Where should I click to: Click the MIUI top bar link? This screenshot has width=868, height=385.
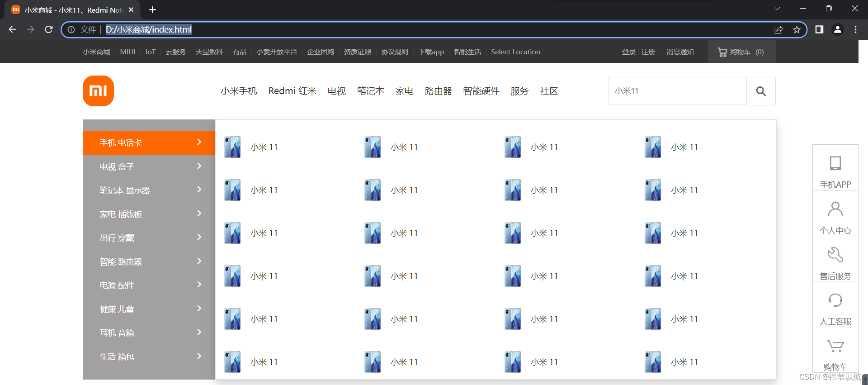128,52
